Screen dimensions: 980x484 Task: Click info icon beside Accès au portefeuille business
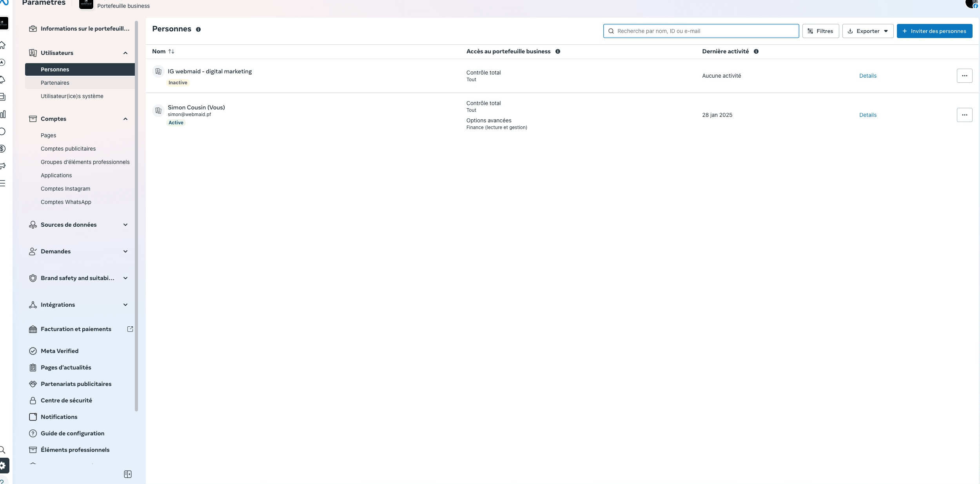(557, 51)
